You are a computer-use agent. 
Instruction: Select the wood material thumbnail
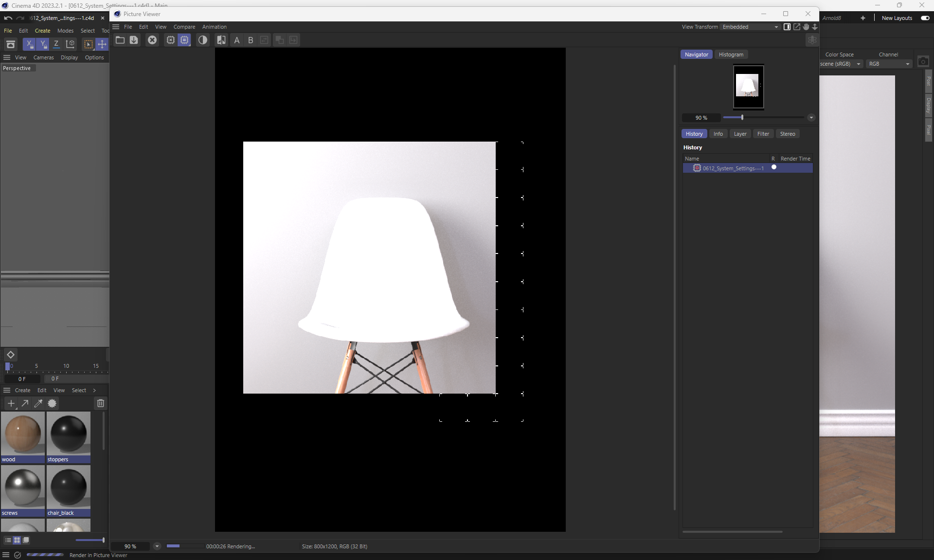(x=22, y=434)
